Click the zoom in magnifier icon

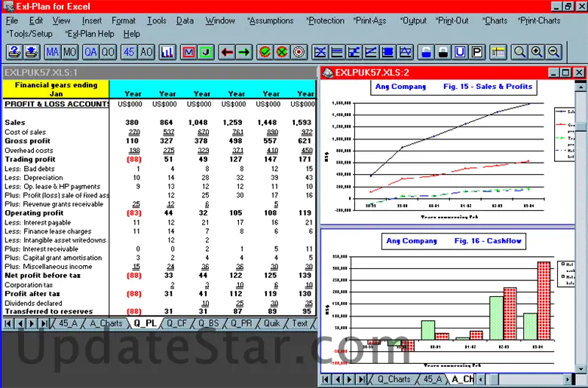tap(537, 52)
